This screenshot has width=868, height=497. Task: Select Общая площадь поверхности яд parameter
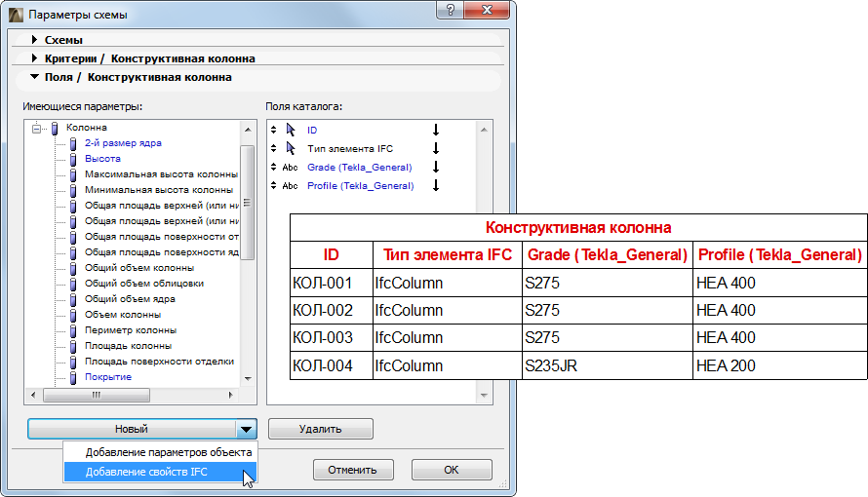tap(162, 252)
